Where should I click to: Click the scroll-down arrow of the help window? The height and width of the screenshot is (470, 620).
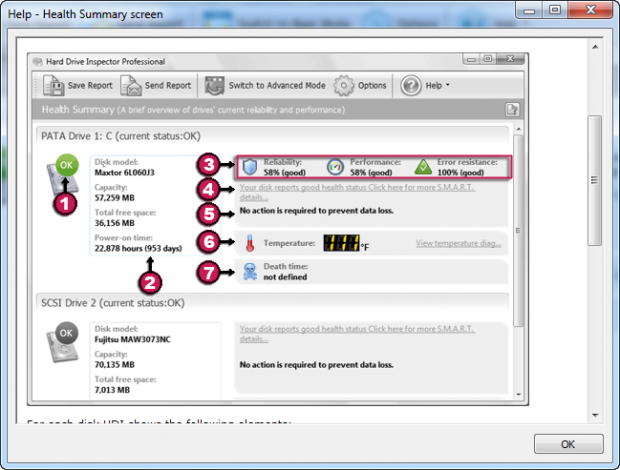pyautogui.click(x=595, y=415)
